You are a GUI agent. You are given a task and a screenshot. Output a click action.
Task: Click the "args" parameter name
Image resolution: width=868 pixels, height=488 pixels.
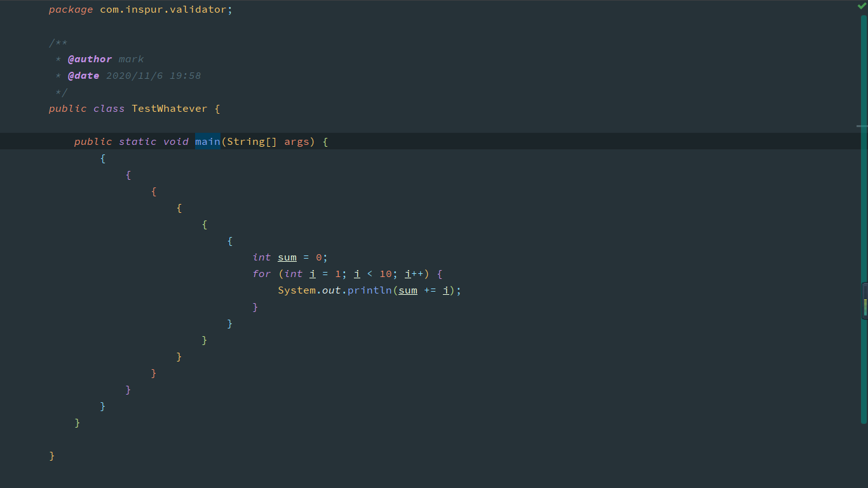point(297,142)
